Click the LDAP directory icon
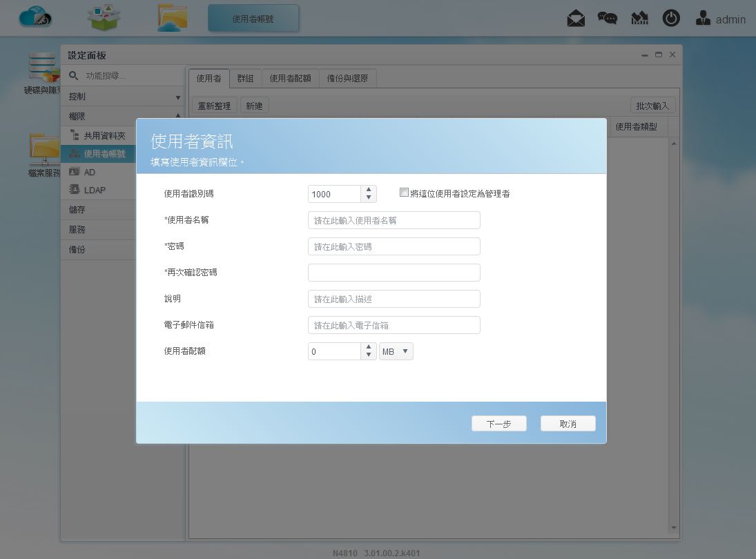 pyautogui.click(x=75, y=189)
